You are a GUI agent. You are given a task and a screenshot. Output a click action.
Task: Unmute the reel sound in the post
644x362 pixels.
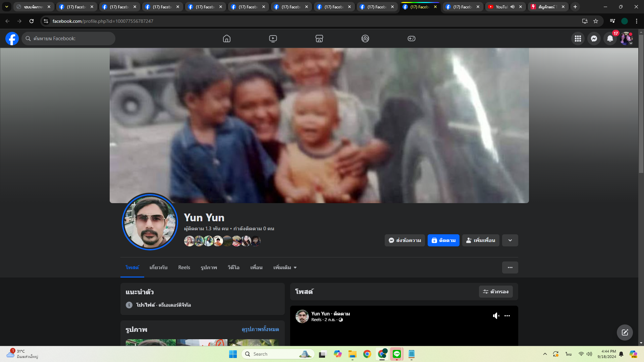[496, 316]
